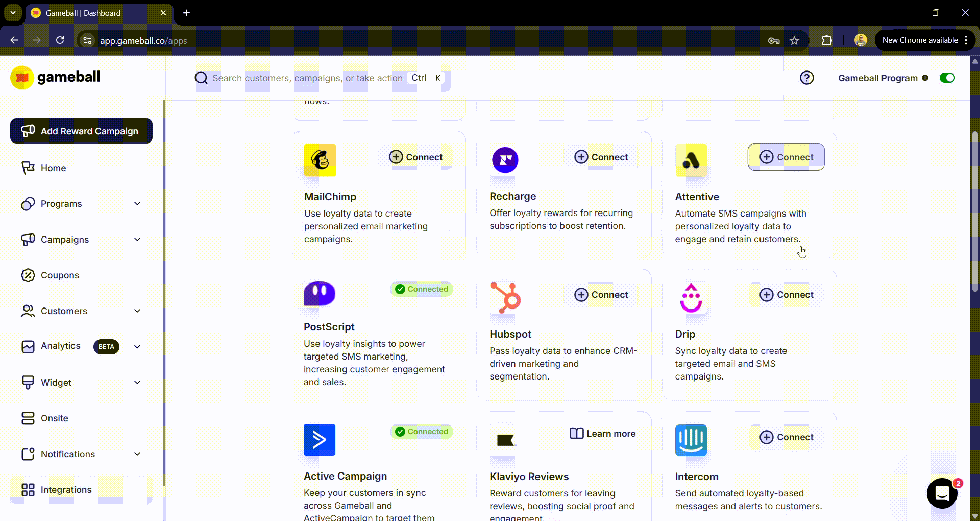Click the Active Campaign card title

point(345,476)
